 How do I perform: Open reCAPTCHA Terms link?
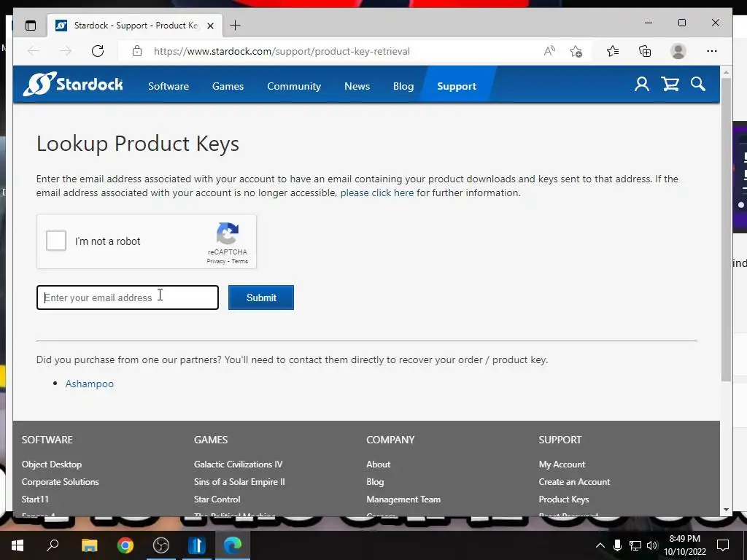239,262
